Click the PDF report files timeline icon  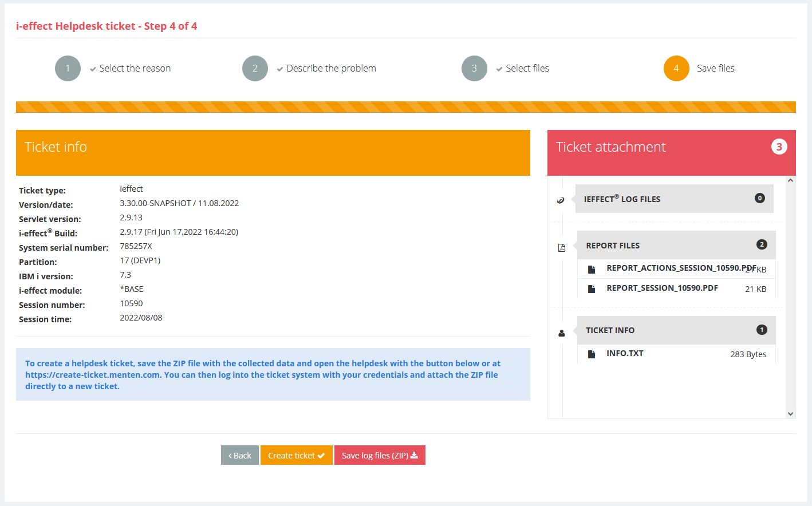561,248
